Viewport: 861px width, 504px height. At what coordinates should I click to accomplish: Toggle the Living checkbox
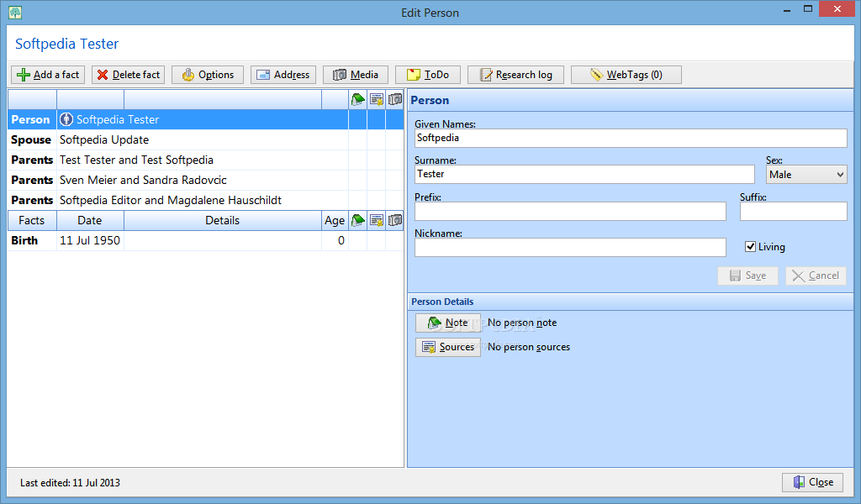click(x=750, y=247)
